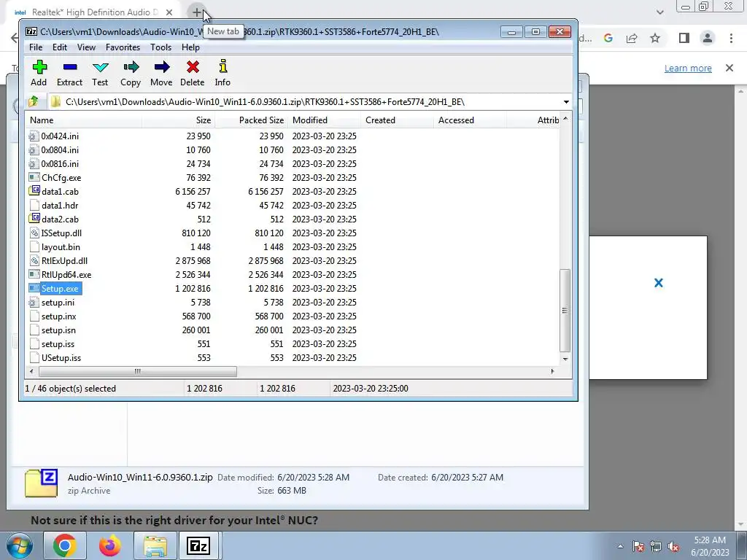Screen dimensions: 747x560
Task: Switch to the Realtek High Definition Audio tab
Action: pos(96,12)
